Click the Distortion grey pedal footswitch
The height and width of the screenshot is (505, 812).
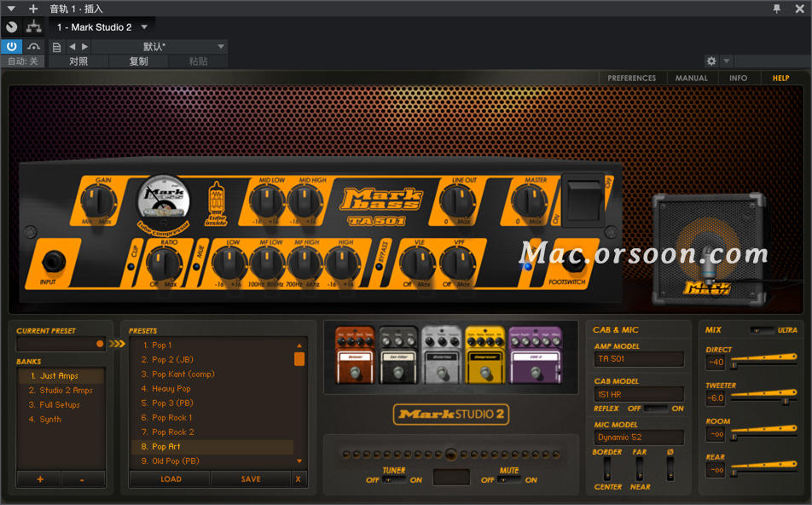tap(441, 372)
